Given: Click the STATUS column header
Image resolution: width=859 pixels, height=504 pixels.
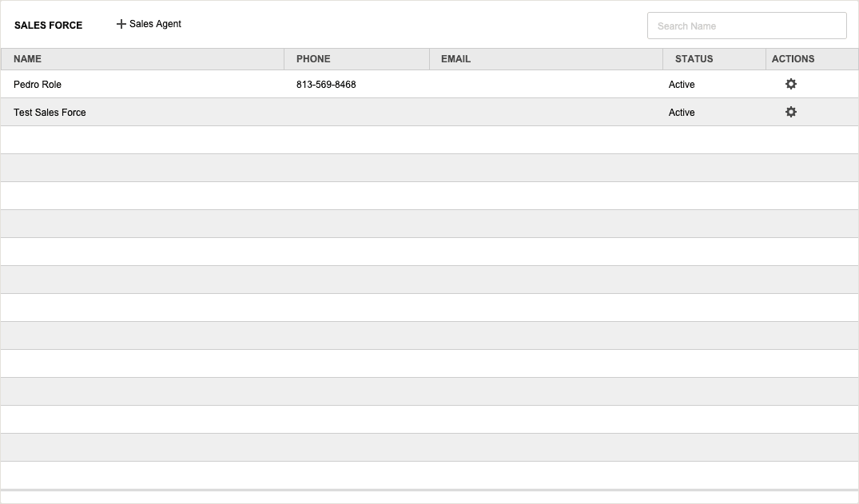Looking at the screenshot, I should [694, 59].
